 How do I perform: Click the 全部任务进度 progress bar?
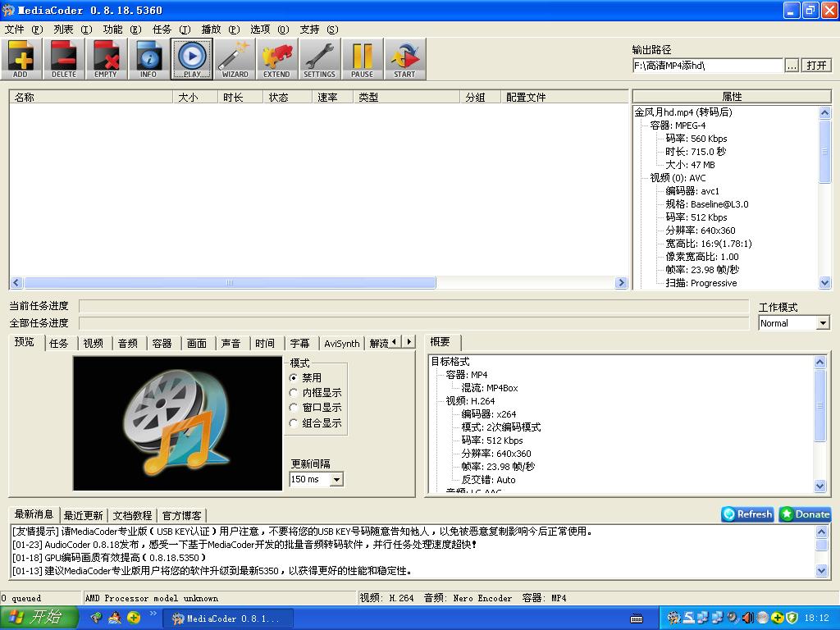413,323
